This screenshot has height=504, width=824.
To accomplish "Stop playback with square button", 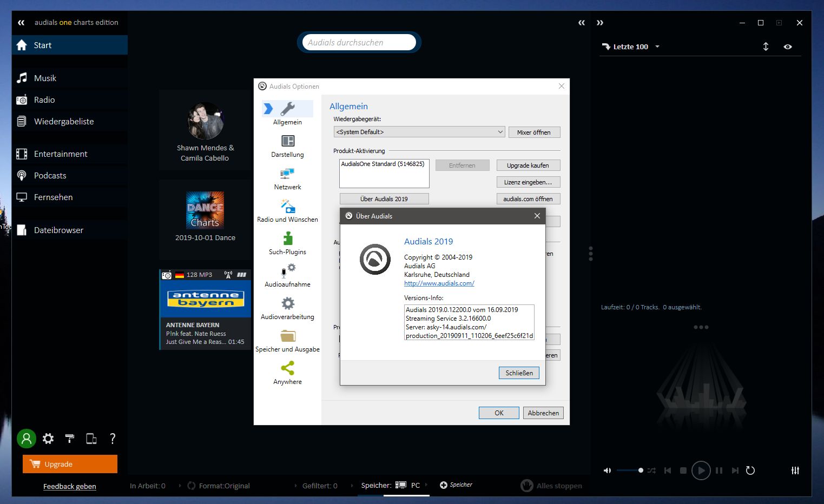I will 683,470.
